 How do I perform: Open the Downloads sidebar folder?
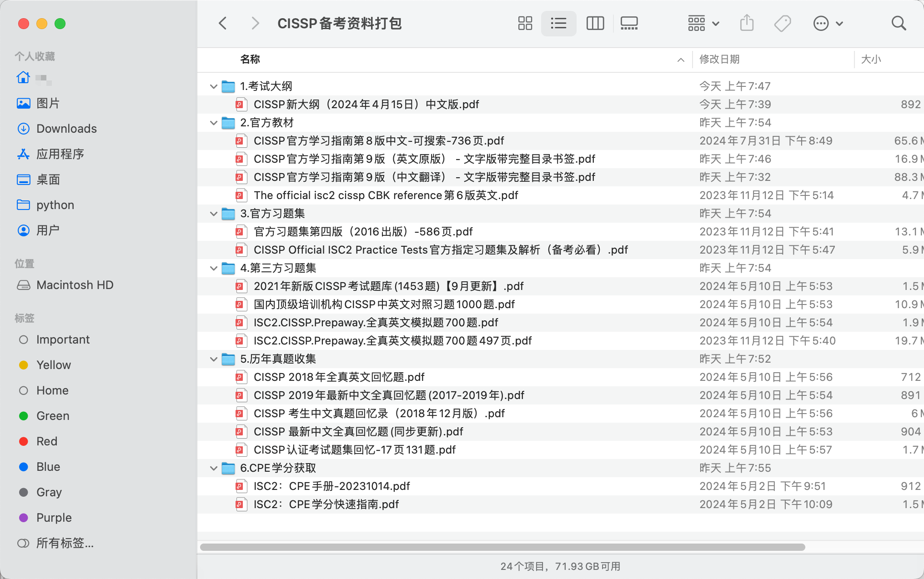66,129
